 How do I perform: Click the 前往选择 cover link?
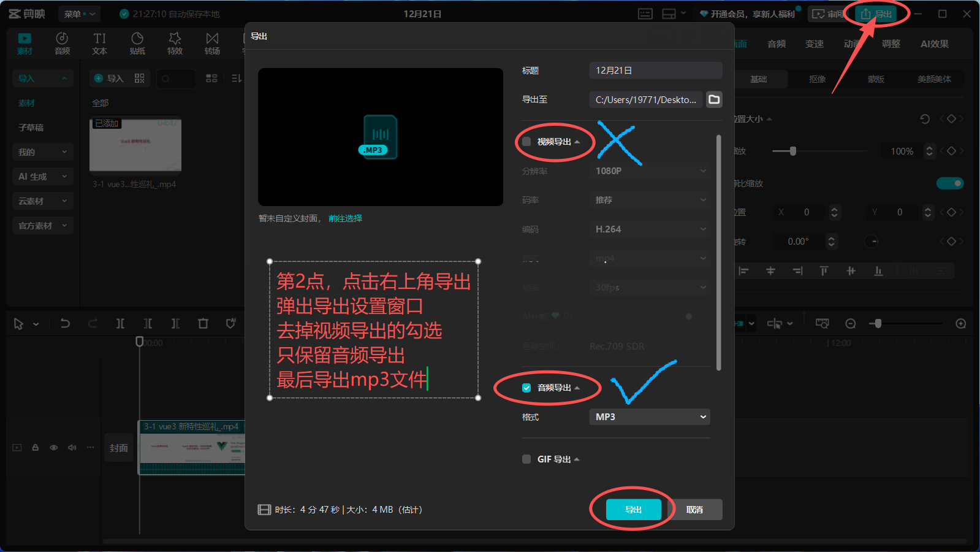[x=345, y=218]
